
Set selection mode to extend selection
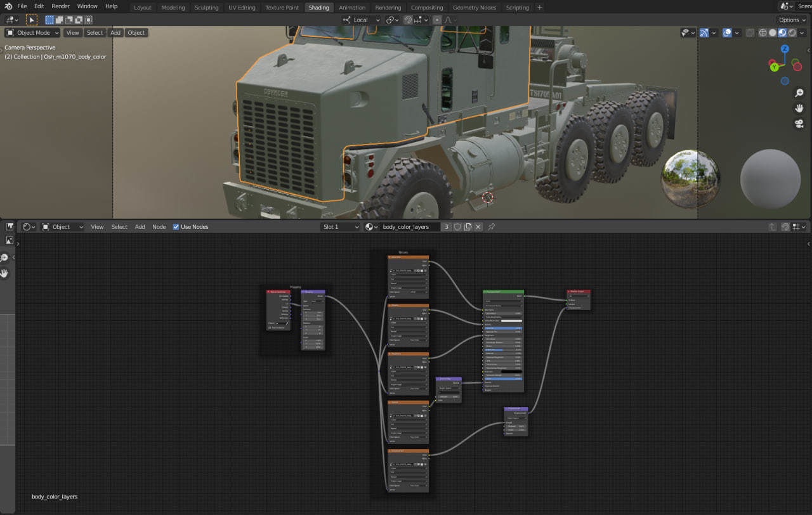[59, 20]
